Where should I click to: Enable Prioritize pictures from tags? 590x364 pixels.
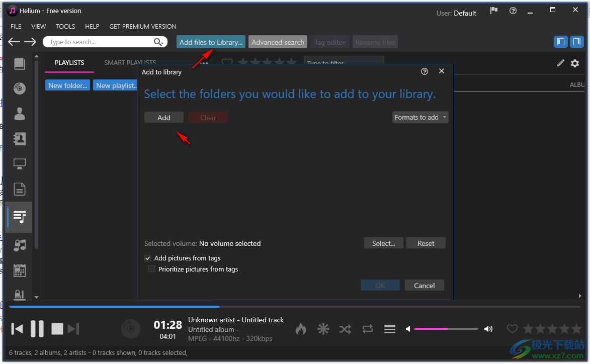pos(152,269)
